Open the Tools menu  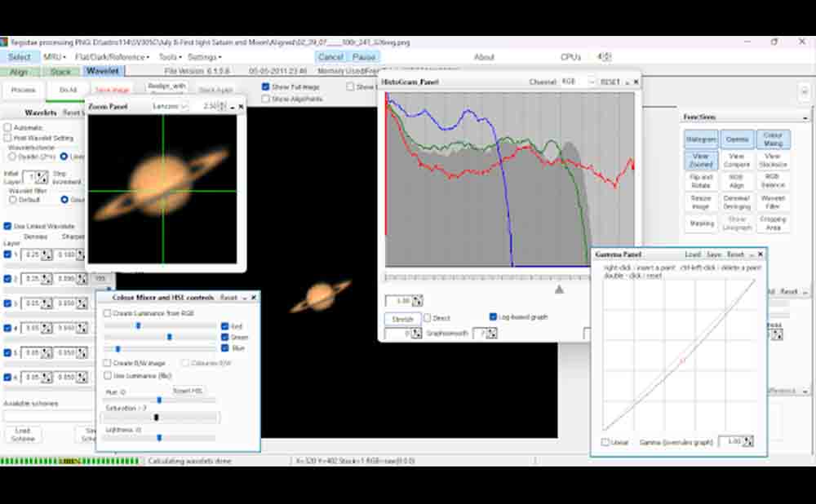coord(170,57)
